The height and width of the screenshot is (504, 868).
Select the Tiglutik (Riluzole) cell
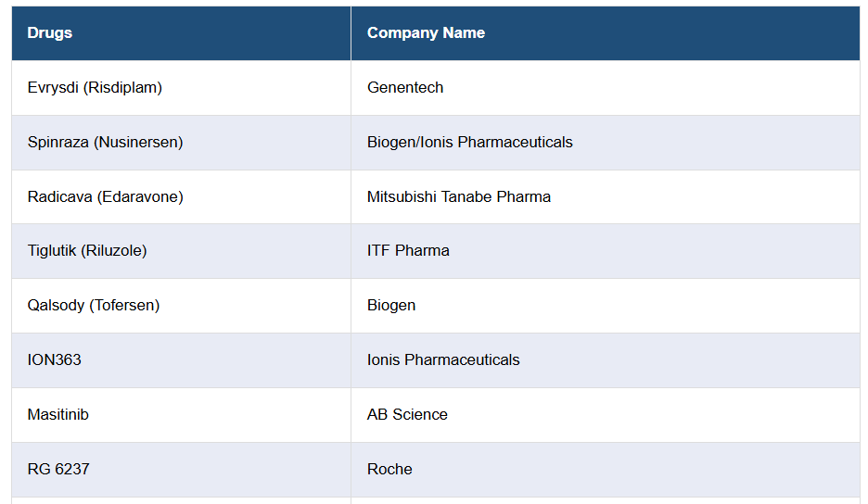click(x=87, y=250)
